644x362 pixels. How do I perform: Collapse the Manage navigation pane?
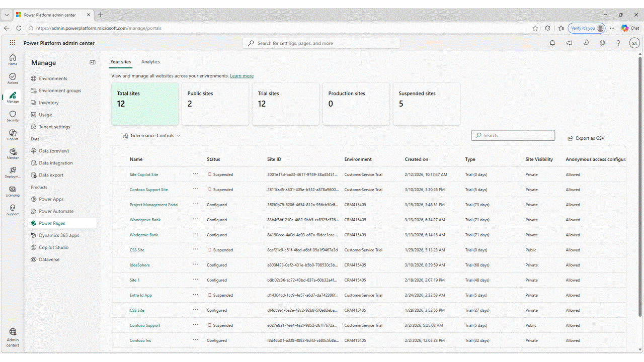(x=93, y=62)
